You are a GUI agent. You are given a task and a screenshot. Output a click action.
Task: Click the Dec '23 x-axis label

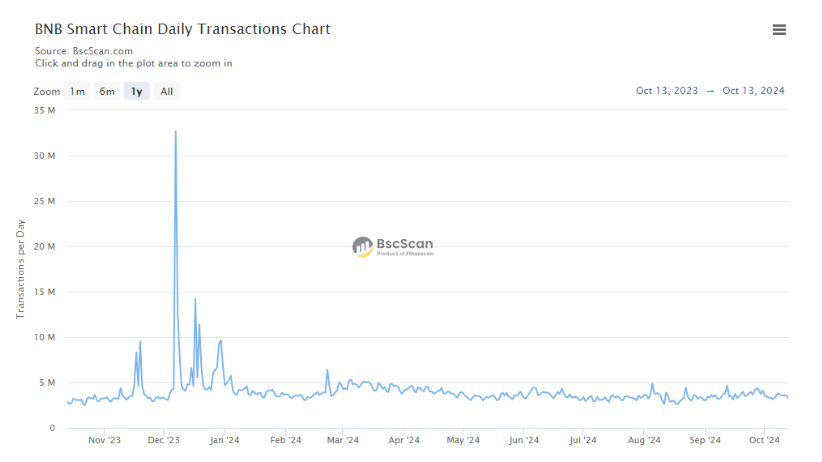tap(163, 440)
